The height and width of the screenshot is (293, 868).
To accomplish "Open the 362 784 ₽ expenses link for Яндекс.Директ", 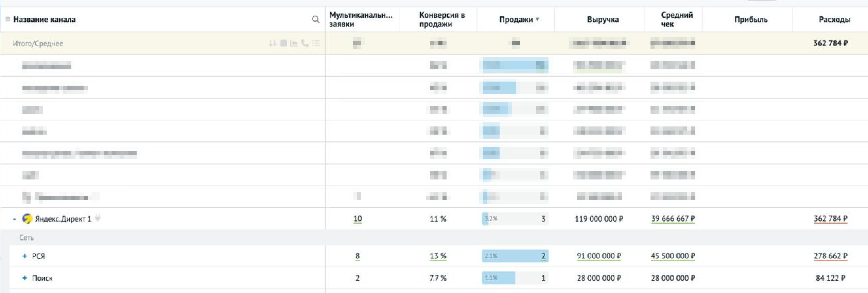I will [830, 219].
